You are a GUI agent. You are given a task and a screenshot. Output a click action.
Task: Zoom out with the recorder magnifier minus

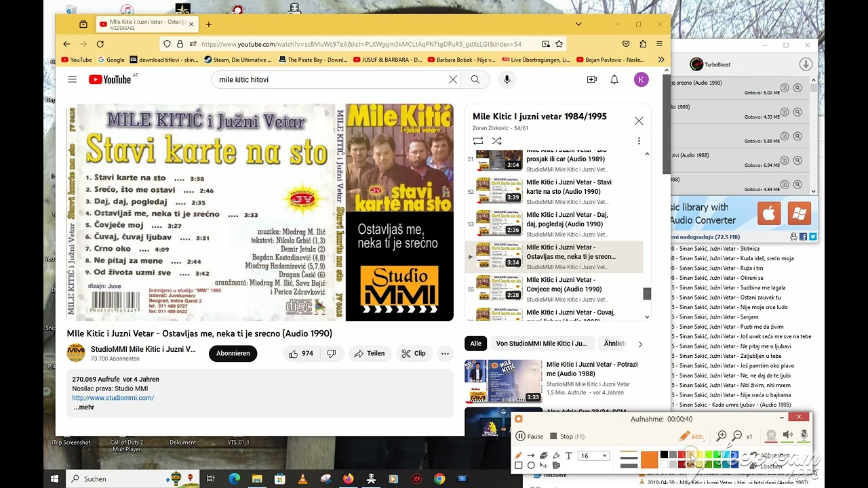click(x=736, y=436)
